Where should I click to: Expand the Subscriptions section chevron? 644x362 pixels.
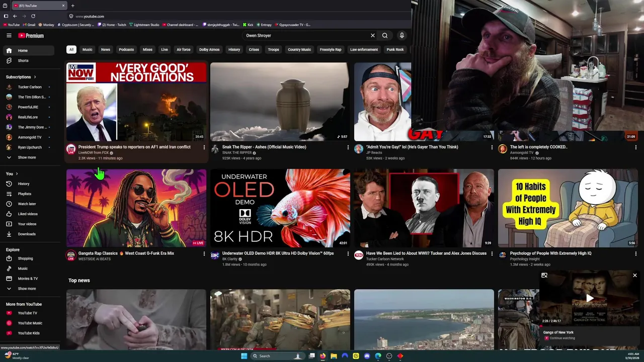[35, 77]
